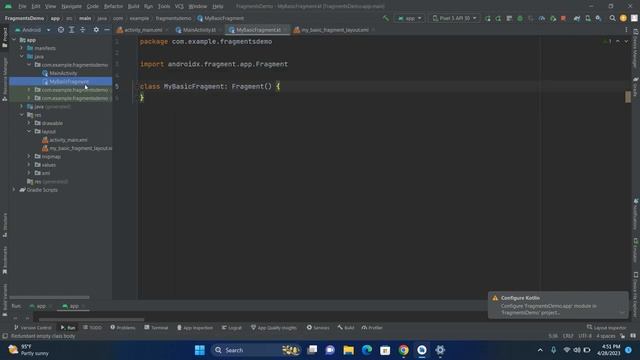Click Expand All in Project panel

pos(71,30)
